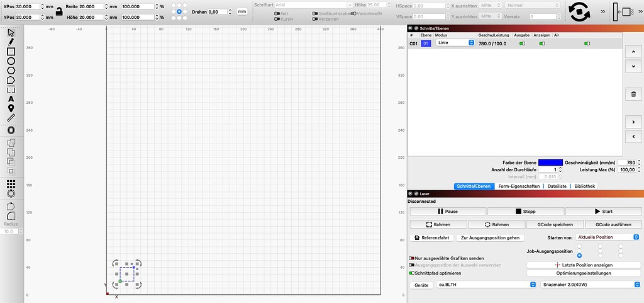Viewport: 644px width, 303px height.
Task: Select the Position Laser marker tool
Action: pos(11,108)
